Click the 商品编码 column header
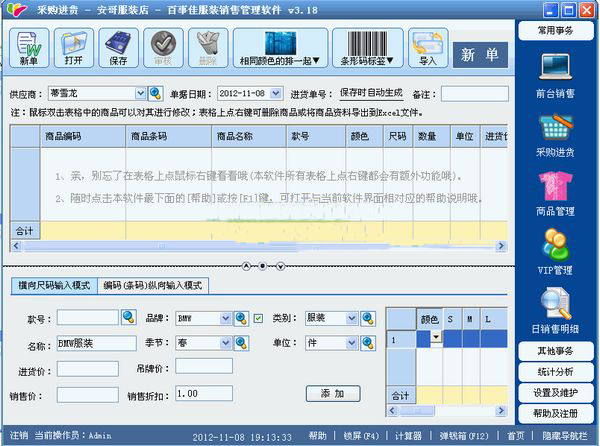This screenshot has height=446, width=600. pyautogui.click(x=83, y=136)
